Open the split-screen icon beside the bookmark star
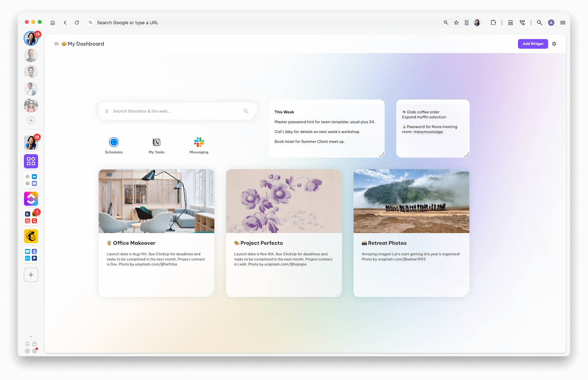Image resolution: width=588 pixels, height=380 pixels. click(467, 23)
